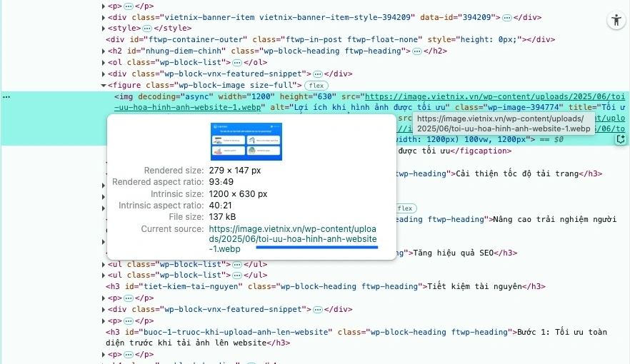
Task: Click the "Tăng hiệu quả SEO" heading text
Action: [453, 253]
